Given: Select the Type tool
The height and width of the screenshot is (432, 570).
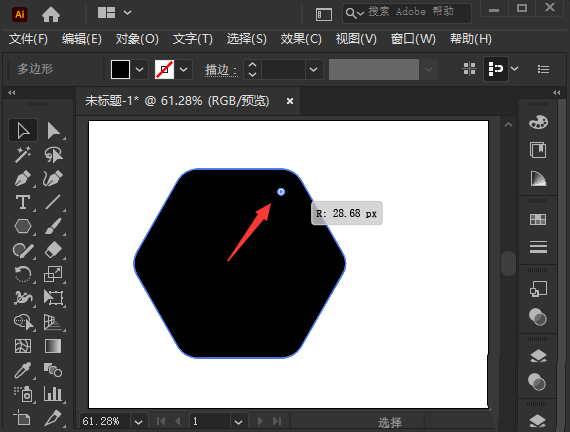Looking at the screenshot, I should click(23, 203).
